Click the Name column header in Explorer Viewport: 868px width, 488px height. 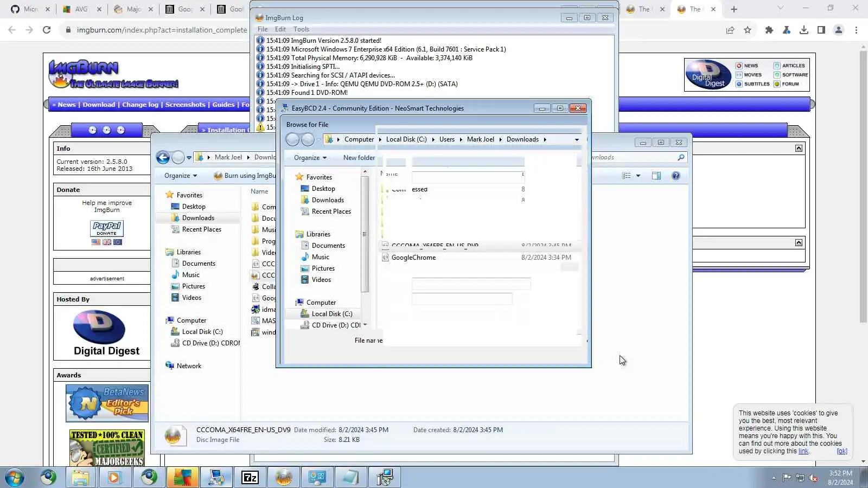[259, 191]
